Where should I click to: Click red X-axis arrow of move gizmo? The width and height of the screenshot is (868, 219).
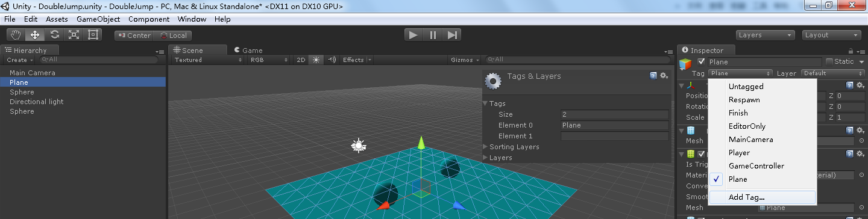(383, 206)
